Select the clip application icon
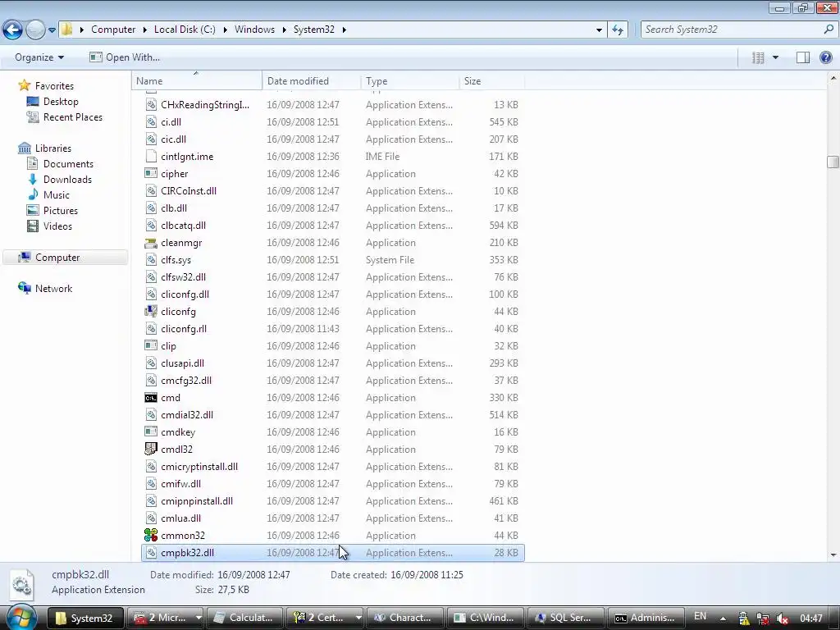This screenshot has height=630, width=840. click(151, 345)
